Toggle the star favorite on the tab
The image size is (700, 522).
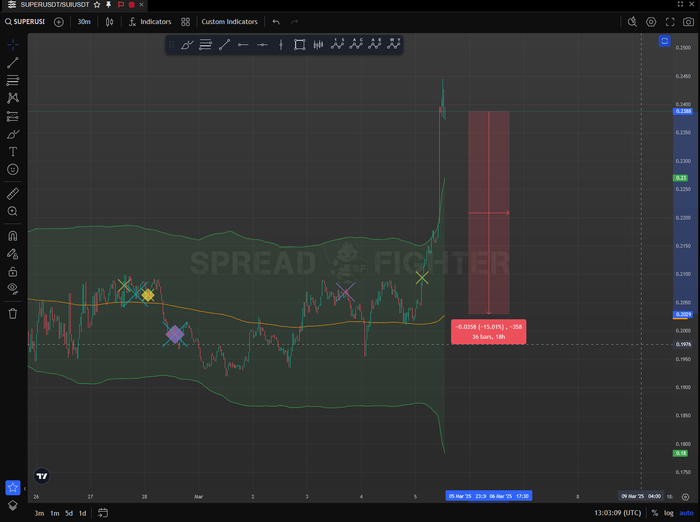(x=97, y=4)
